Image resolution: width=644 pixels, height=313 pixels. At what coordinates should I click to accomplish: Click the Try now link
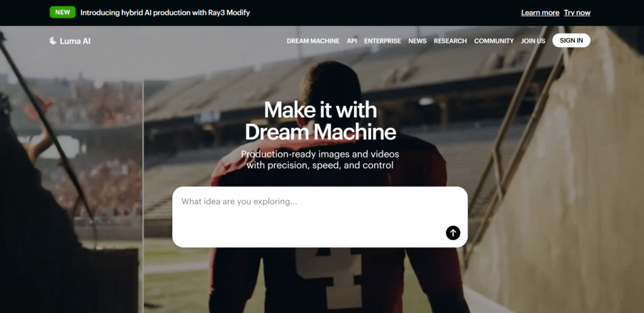coord(577,13)
